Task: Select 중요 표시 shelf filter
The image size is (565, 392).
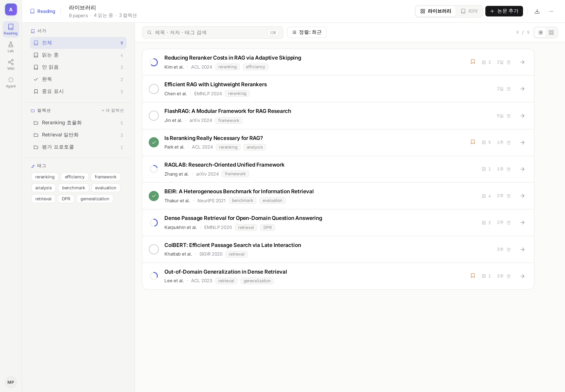Action: coord(78,91)
